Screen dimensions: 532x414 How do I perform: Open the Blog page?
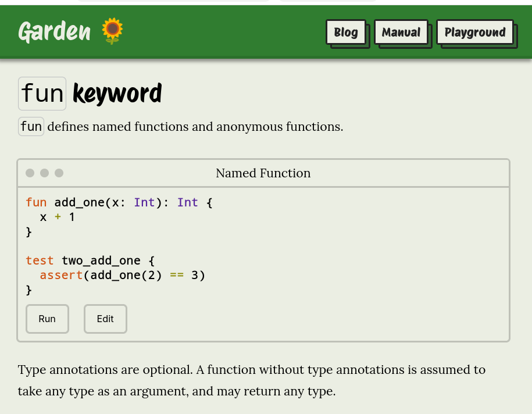(346, 32)
